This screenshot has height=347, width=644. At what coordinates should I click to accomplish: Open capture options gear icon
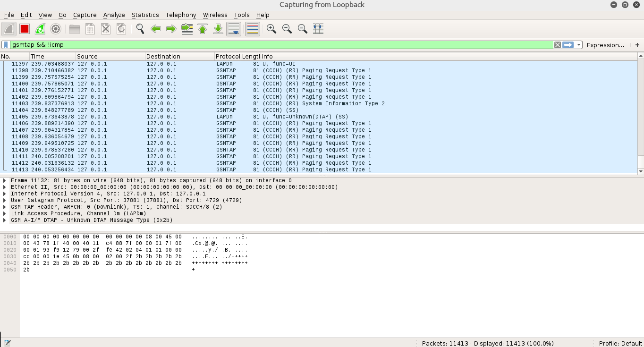(56, 29)
